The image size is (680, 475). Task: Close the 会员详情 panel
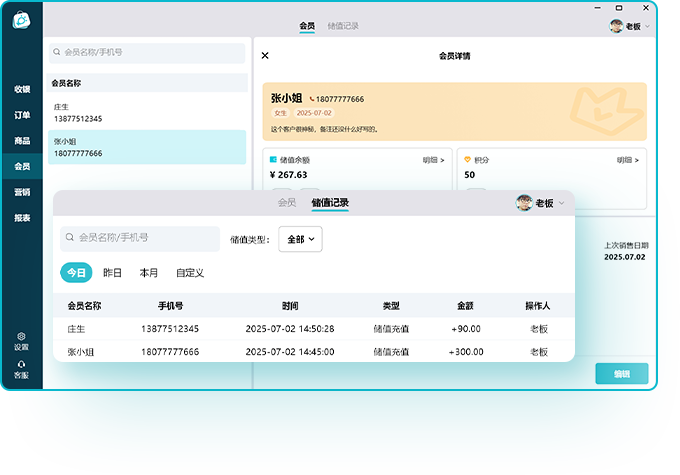(265, 56)
